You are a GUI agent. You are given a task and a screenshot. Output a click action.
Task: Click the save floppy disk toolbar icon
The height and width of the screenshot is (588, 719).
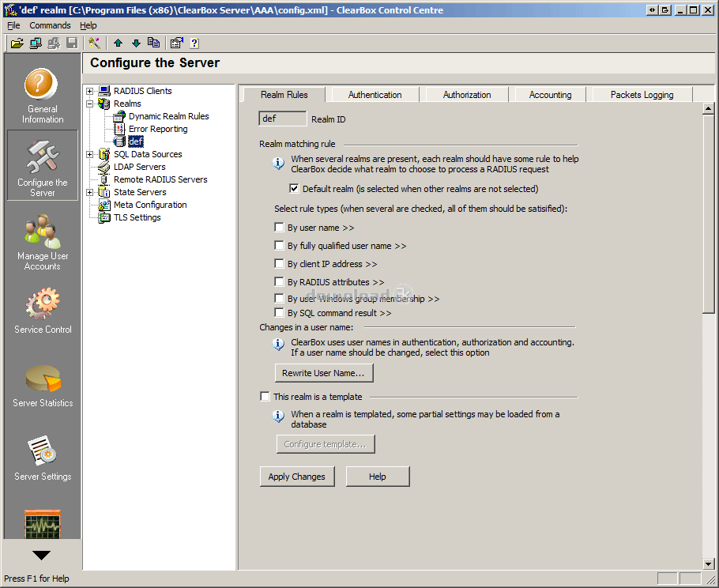tap(72, 43)
